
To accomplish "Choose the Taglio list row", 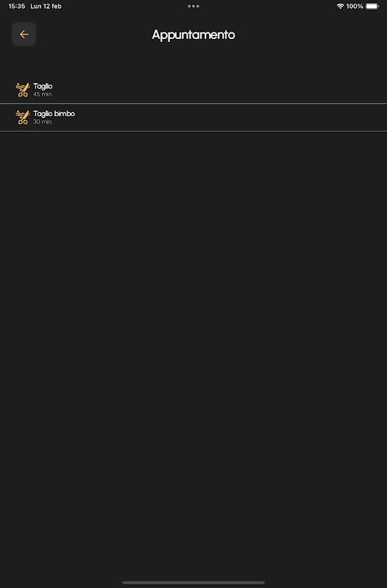I will coord(193,90).
